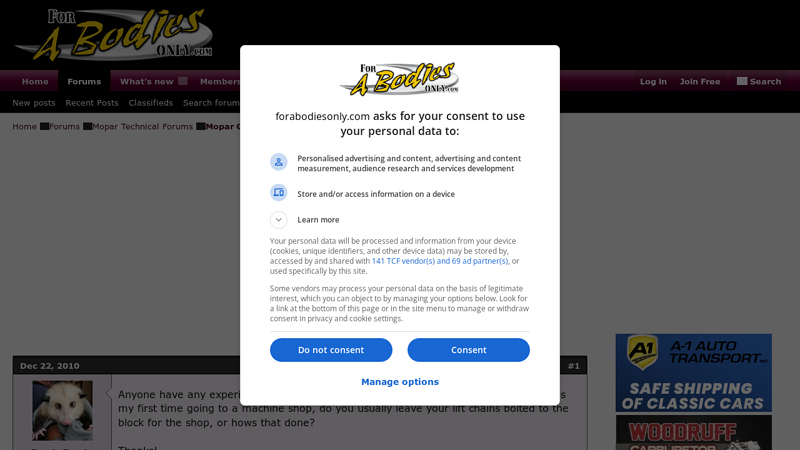Open New posts sub-navigation link
This screenshot has width=800, height=450.
point(34,103)
